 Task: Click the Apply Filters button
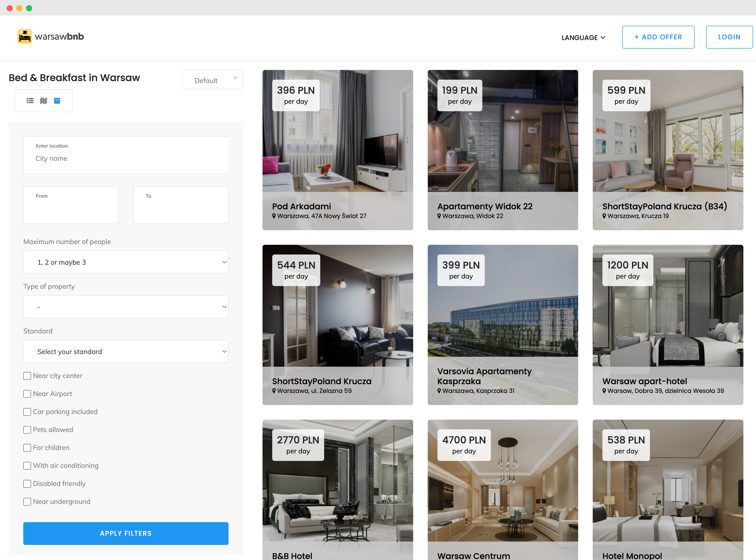tap(126, 533)
